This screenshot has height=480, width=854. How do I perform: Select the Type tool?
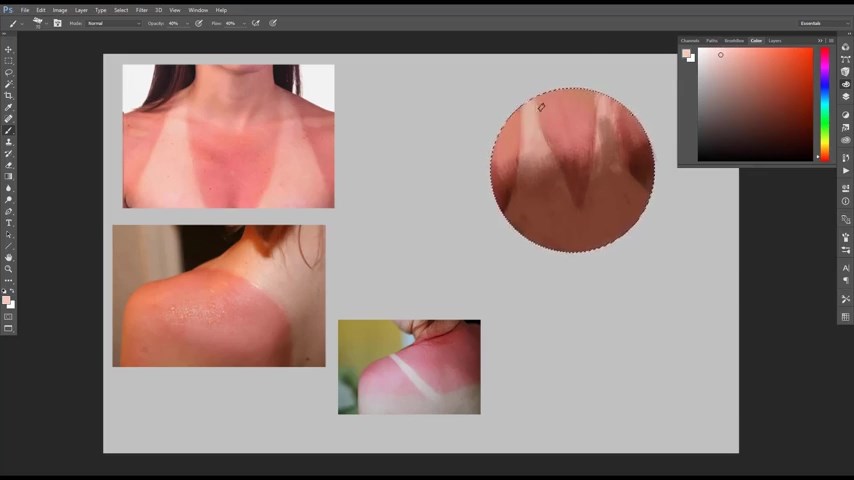[9, 223]
